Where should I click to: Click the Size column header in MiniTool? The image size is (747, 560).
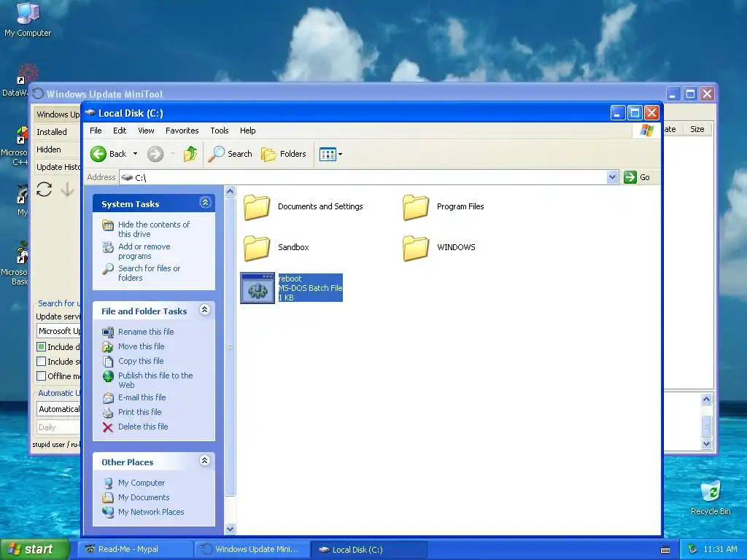click(x=697, y=129)
